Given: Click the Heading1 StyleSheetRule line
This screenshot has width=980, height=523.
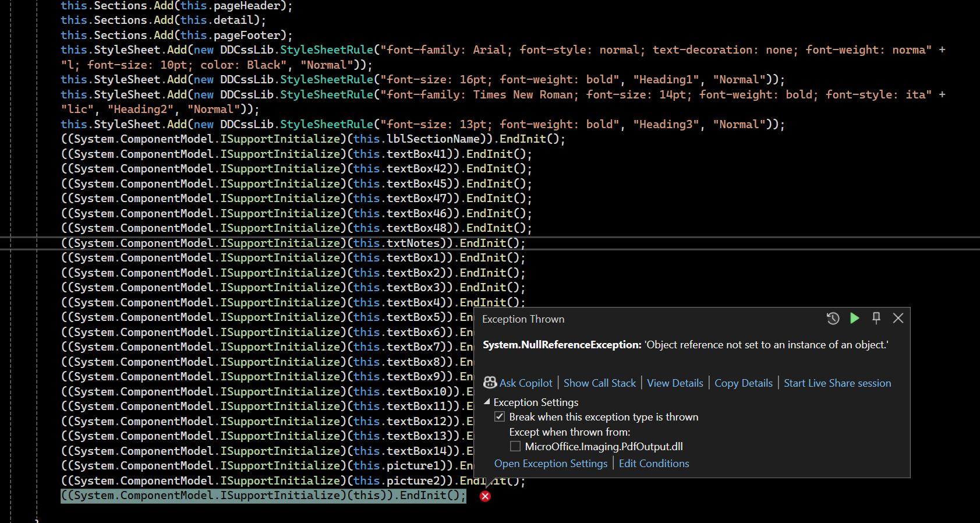Looking at the screenshot, I should point(423,80).
